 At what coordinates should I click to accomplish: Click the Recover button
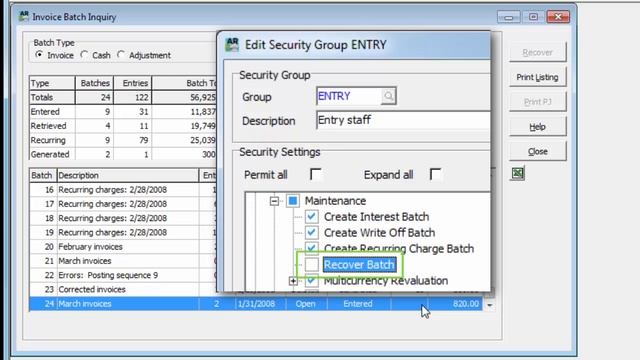click(537, 53)
